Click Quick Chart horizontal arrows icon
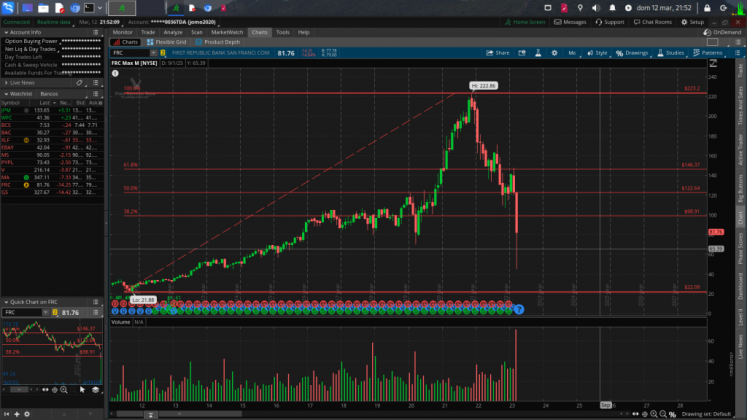Image resolution: width=747 pixels, height=420 pixels. [45, 390]
